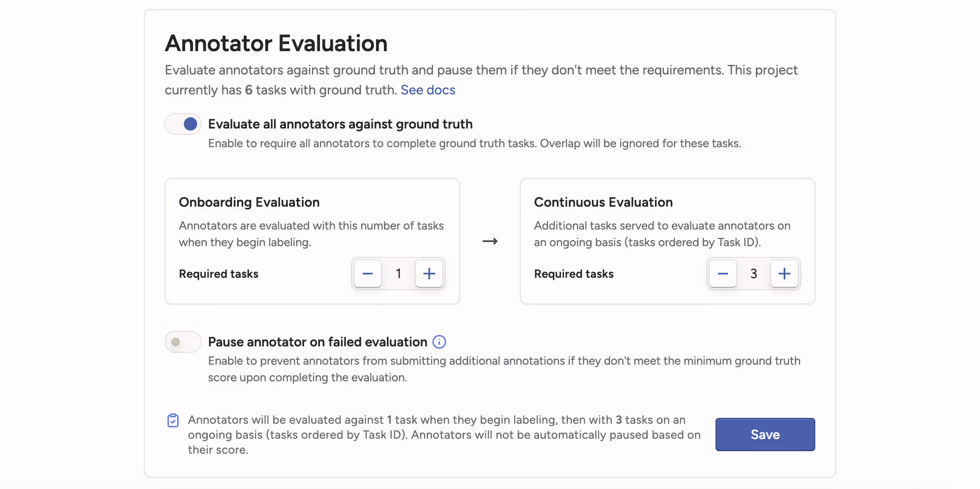Image resolution: width=980 pixels, height=489 pixels.
Task: Click Required tasks label in Continuous card
Action: 574,274
